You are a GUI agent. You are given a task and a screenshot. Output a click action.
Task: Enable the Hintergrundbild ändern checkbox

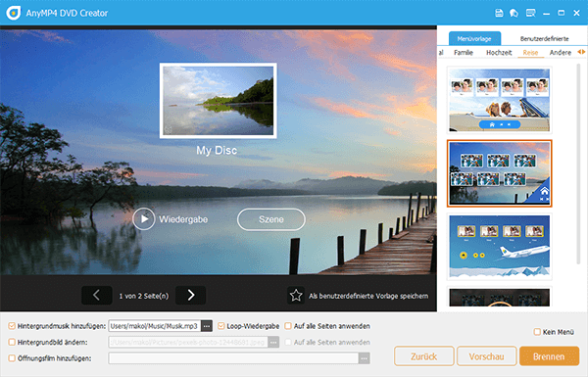point(12,342)
